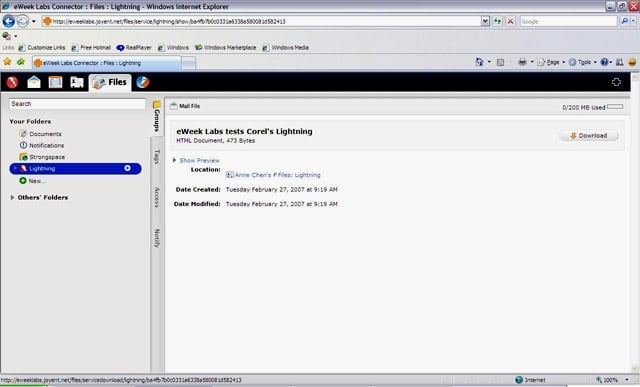This screenshot has height=387, width=640.
Task: Open Home options dropdown arrow
Action: pyautogui.click(x=489, y=62)
